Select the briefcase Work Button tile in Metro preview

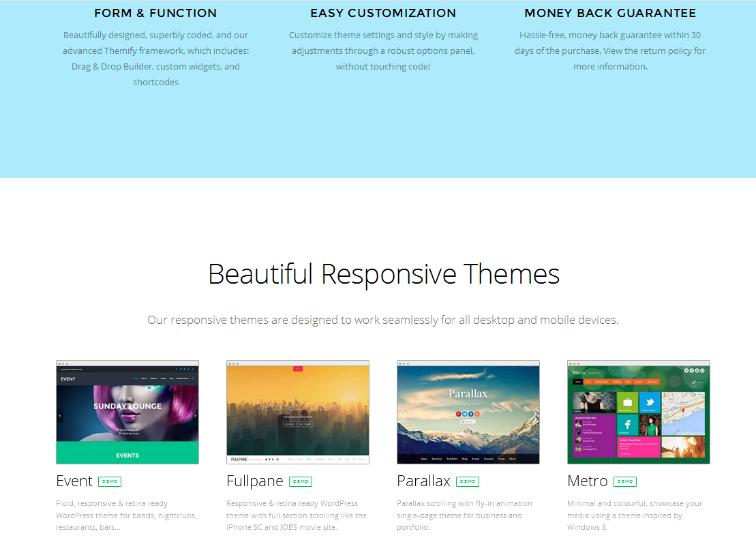tap(627, 402)
